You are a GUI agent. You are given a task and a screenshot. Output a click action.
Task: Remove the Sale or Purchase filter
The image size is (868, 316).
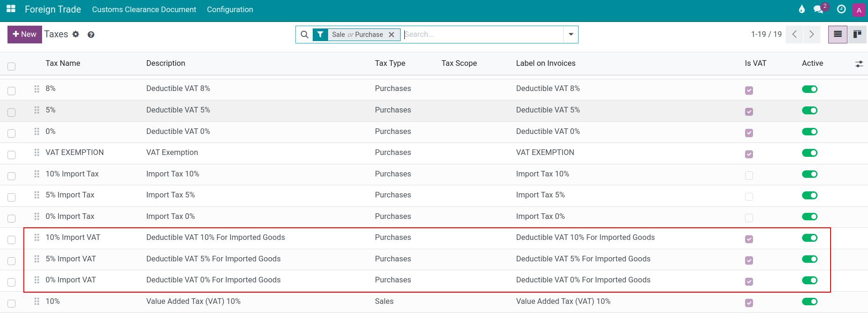[392, 35]
